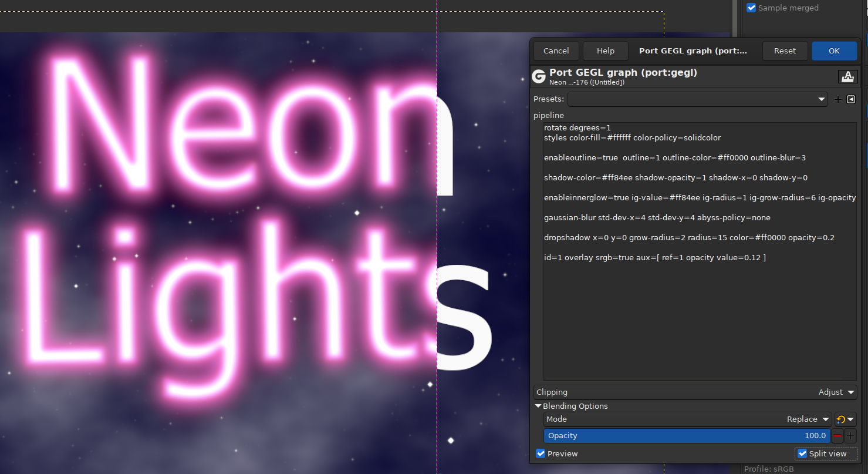Screen dimensions: 868x474
Task: Click the text layer thumbnail in dialog header
Action: click(x=847, y=76)
